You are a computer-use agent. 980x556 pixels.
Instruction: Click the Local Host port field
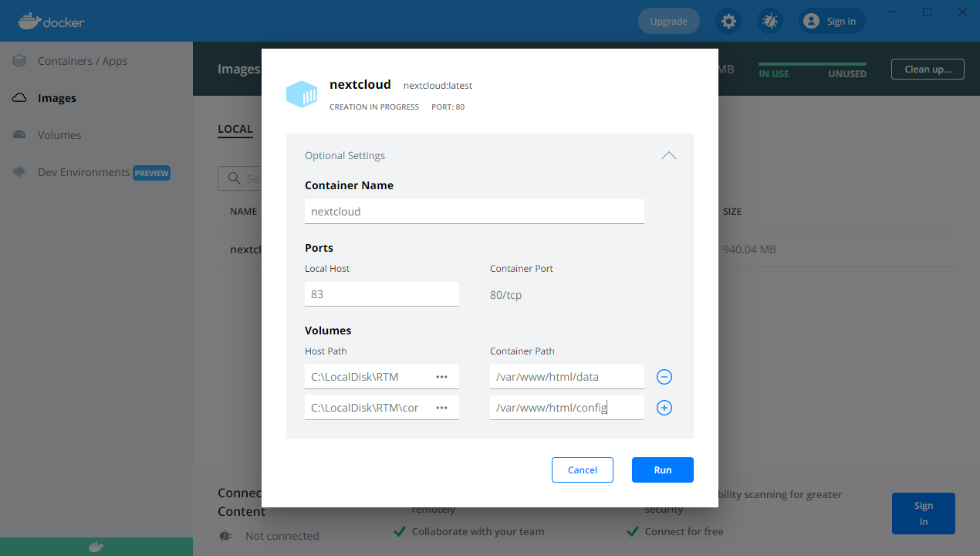382,294
